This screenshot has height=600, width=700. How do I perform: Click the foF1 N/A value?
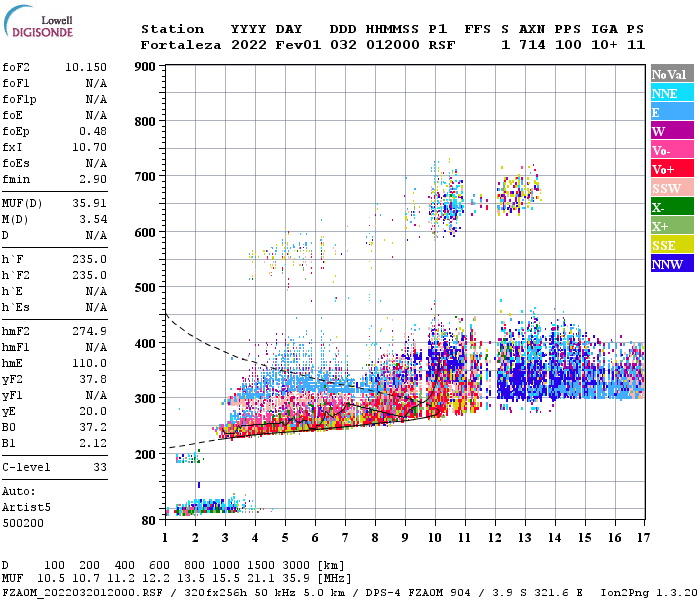pyautogui.click(x=96, y=83)
